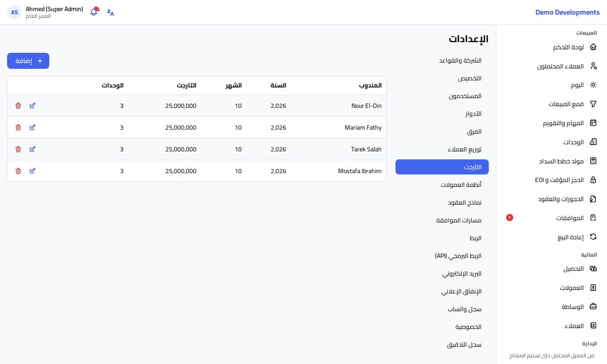Open العمولات from the sidebar
This screenshot has width=607, height=364.
(x=551, y=288)
